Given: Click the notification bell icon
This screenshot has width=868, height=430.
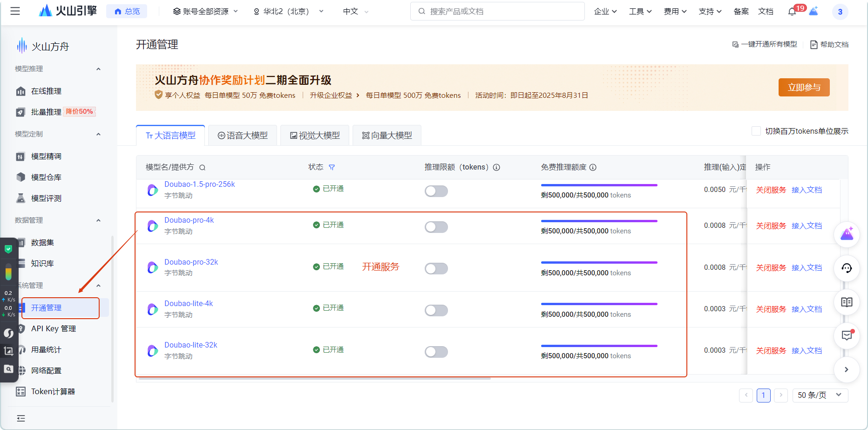Looking at the screenshot, I should point(792,12).
